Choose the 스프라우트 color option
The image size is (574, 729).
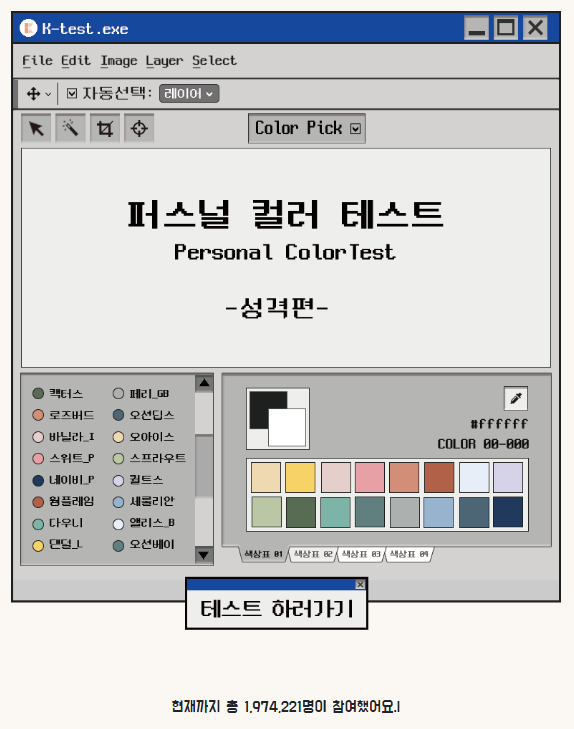(149, 458)
